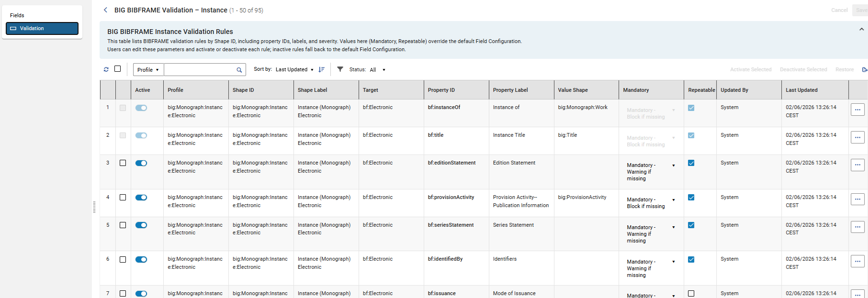Toggle sort direction icon

point(322,69)
